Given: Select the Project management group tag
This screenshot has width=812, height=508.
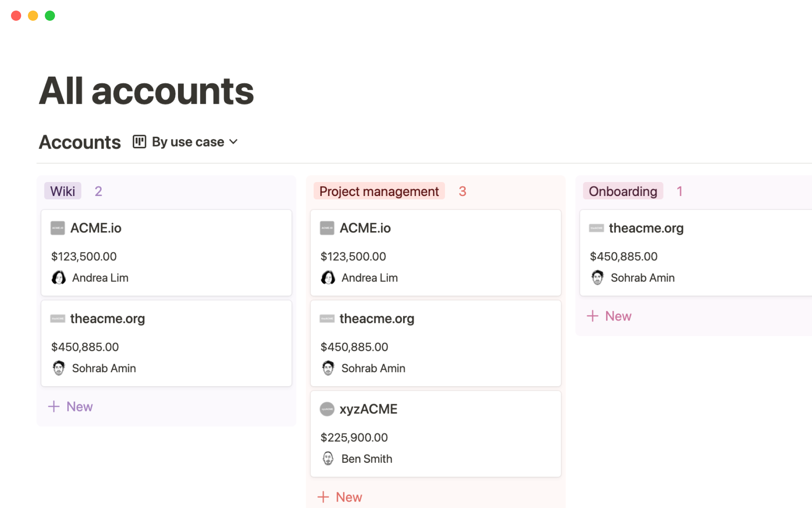Looking at the screenshot, I should pos(379,191).
